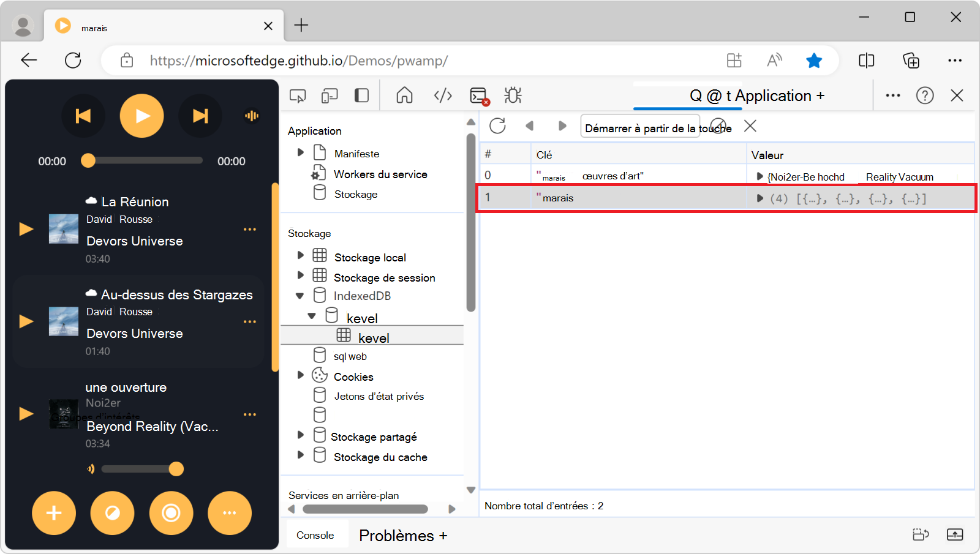Click the Valeur column header
The width and height of the screenshot is (980, 554).
[861, 155]
